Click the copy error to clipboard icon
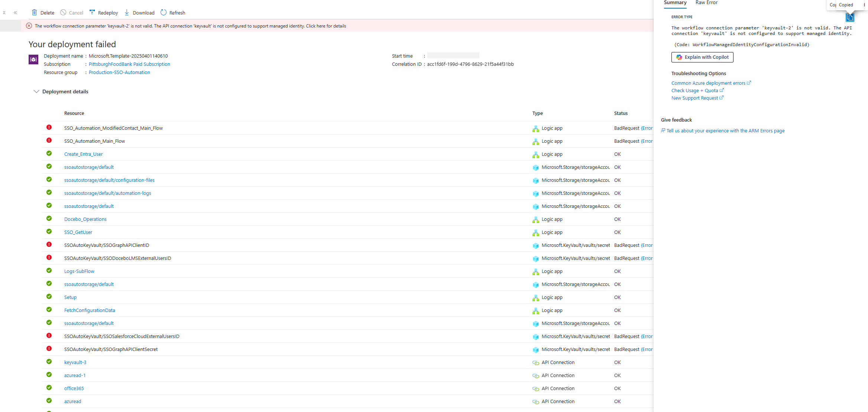 [849, 17]
